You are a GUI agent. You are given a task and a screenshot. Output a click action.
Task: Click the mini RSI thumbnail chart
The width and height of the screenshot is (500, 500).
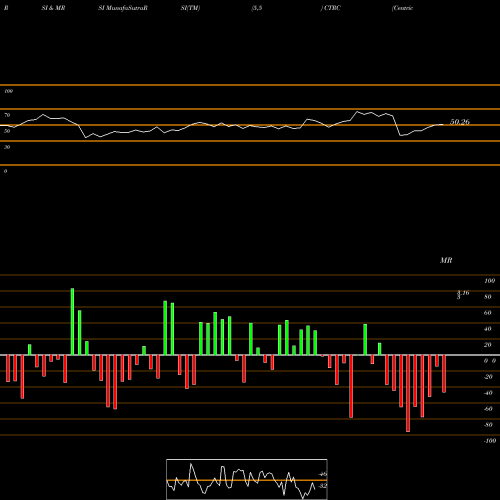(247, 479)
